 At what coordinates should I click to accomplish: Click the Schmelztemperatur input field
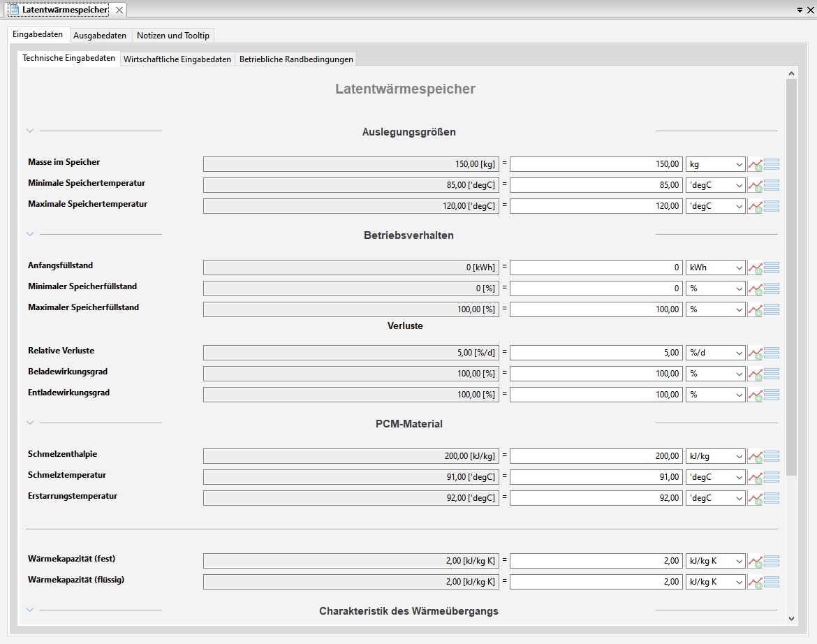click(596, 477)
